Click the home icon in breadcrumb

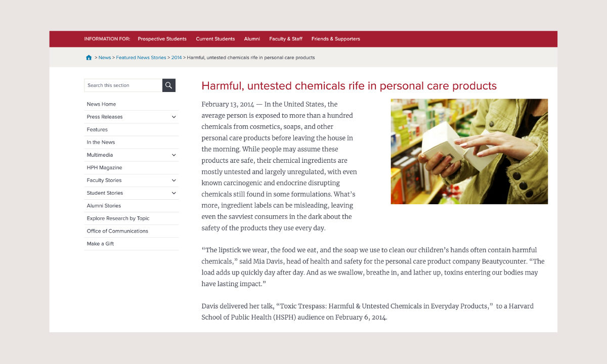[89, 58]
